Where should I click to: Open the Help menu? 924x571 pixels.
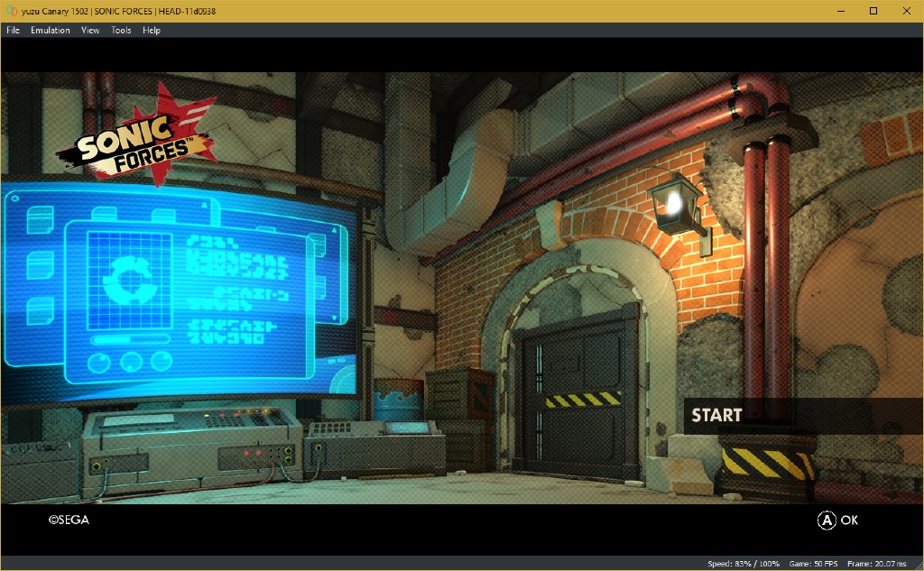point(151,30)
